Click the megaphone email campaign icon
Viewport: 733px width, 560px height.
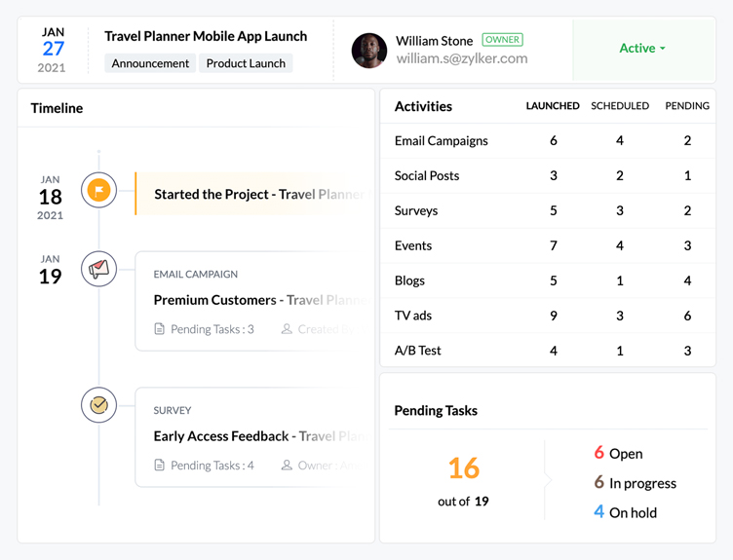(98, 269)
